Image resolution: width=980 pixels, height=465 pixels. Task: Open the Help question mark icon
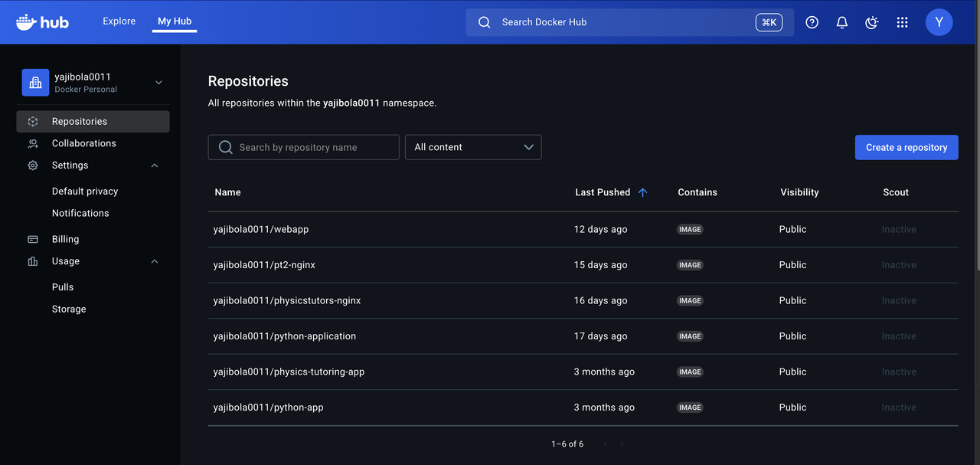point(812,22)
